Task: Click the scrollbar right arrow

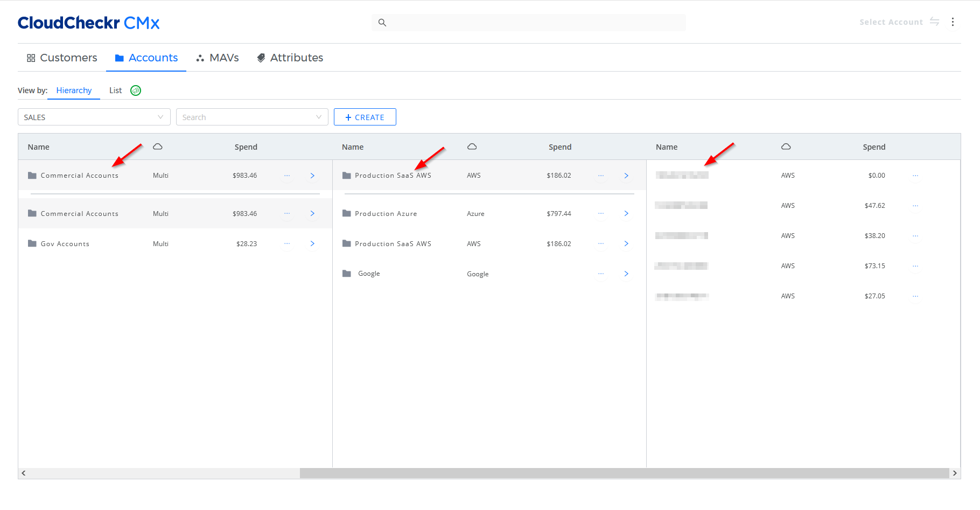Action: point(955,473)
